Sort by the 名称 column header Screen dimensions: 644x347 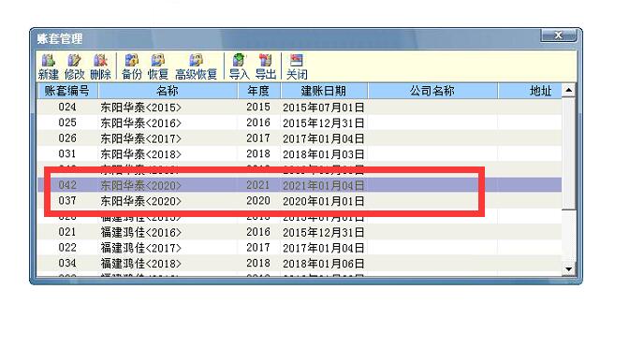tap(168, 91)
